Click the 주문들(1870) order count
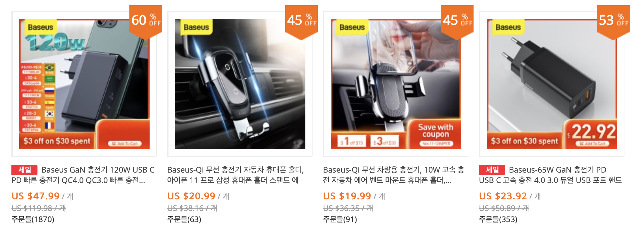 [x=33, y=219]
